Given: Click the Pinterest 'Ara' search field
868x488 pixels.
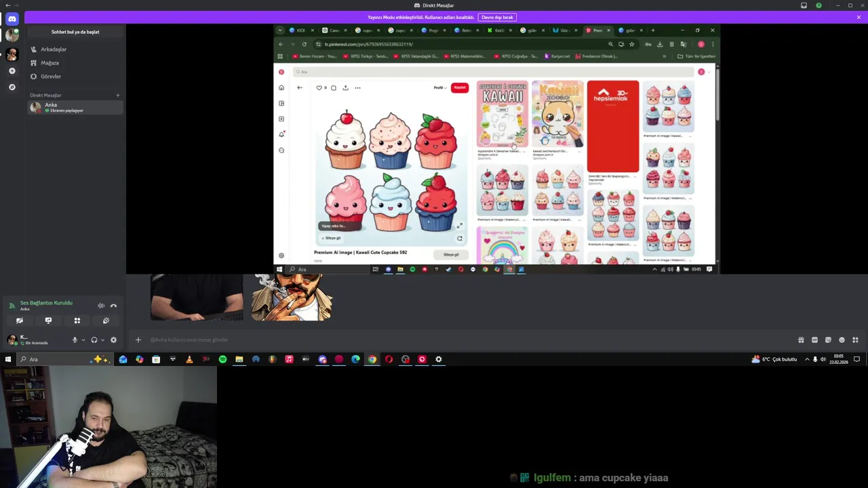Looking at the screenshot, I should tap(495, 72).
